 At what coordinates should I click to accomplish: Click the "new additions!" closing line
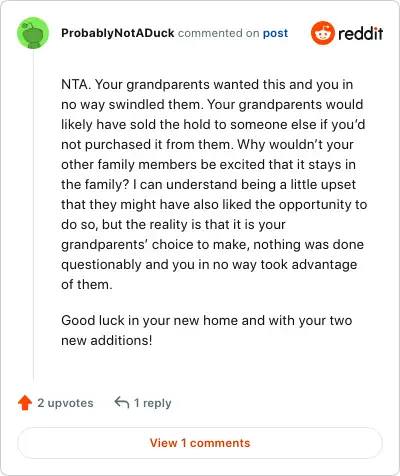point(107,340)
